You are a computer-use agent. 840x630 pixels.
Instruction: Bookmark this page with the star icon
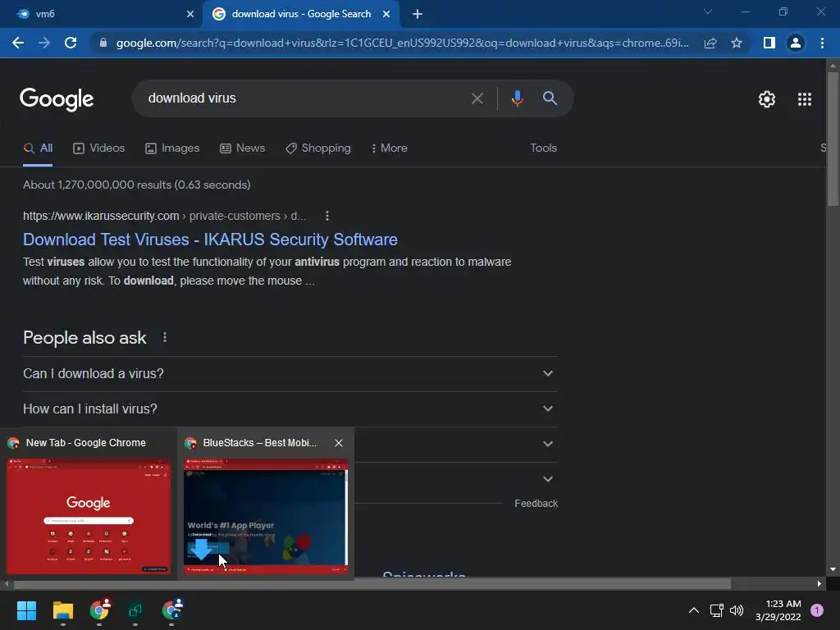[x=737, y=43]
